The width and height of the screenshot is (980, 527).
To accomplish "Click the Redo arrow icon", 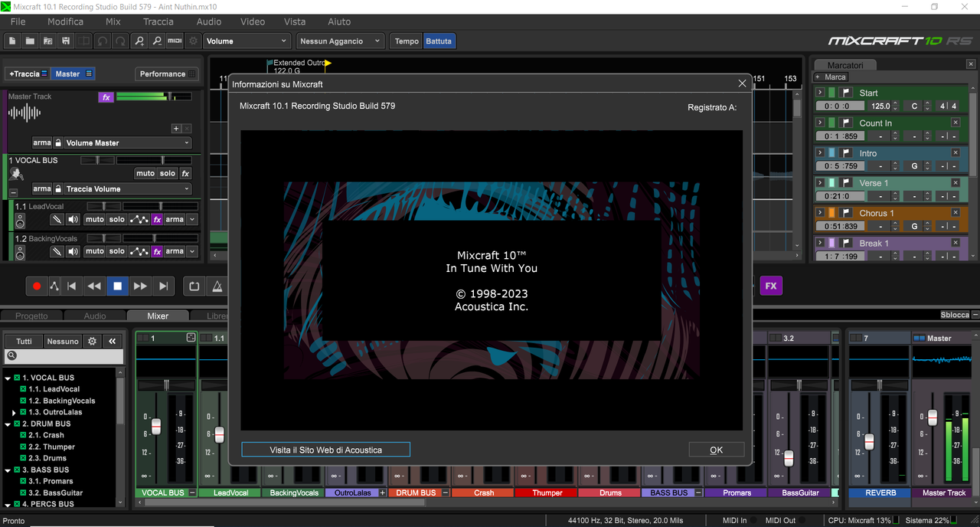I will (x=120, y=41).
